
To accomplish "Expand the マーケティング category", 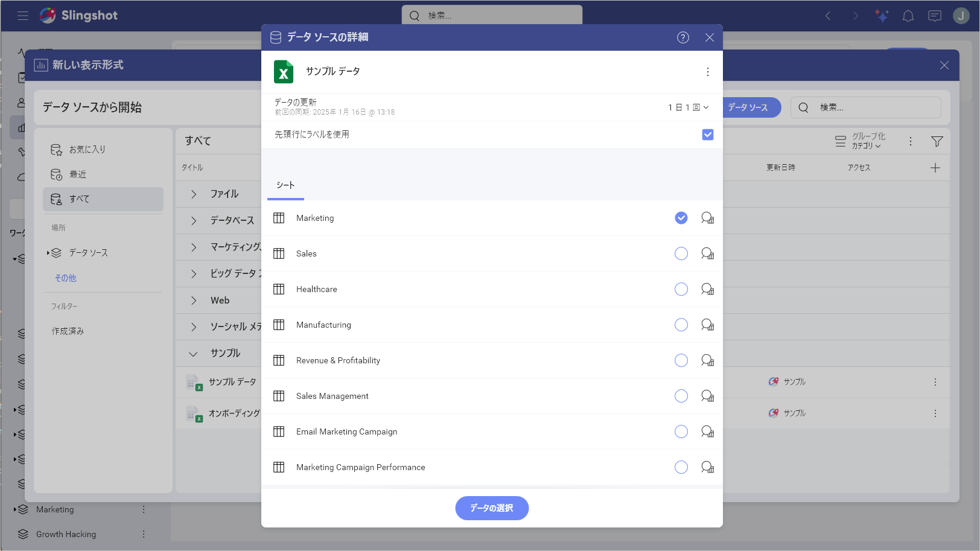I will pyautogui.click(x=194, y=247).
